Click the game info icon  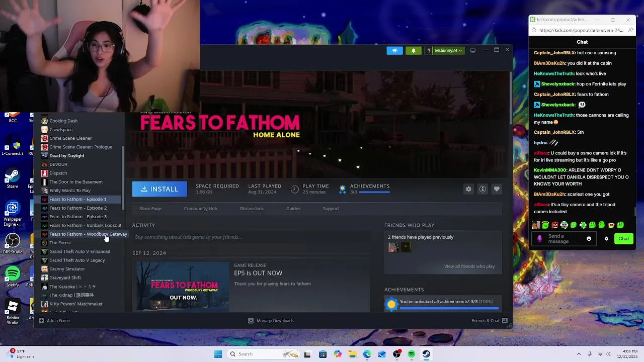482,189
